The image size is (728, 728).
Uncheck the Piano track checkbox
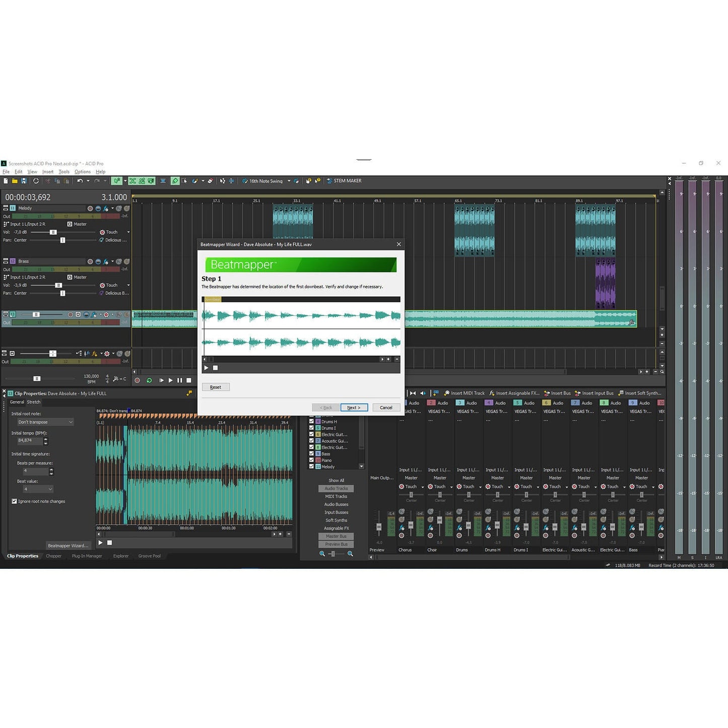(x=311, y=460)
